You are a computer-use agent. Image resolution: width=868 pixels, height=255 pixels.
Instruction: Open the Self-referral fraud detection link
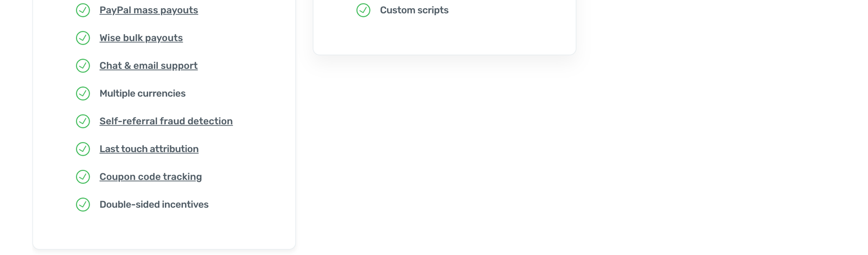click(x=166, y=121)
